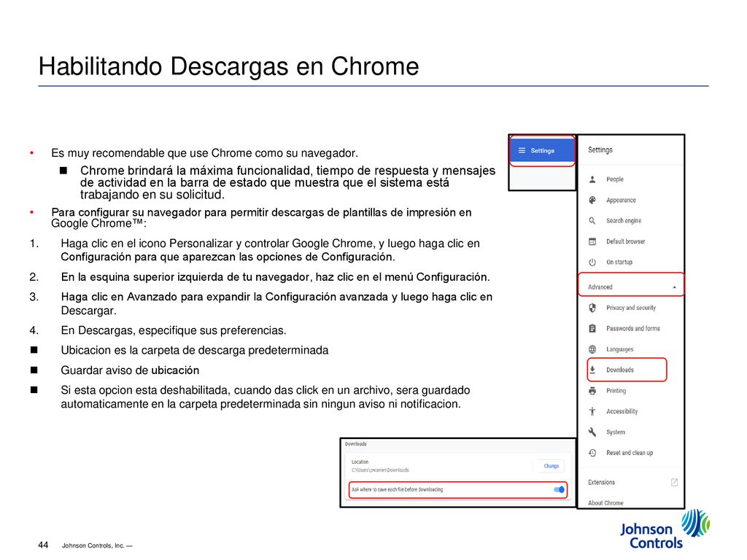Click the System wrench icon
This screenshot has width=747, height=560.
click(x=592, y=432)
